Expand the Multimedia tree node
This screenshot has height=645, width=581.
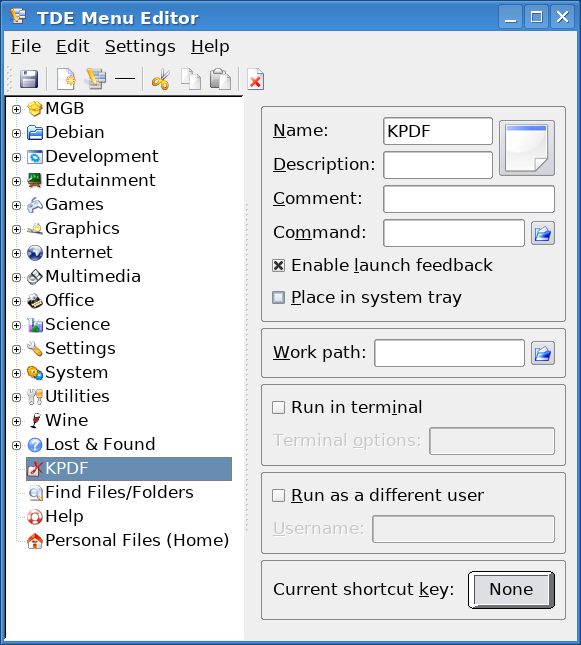coord(16,277)
